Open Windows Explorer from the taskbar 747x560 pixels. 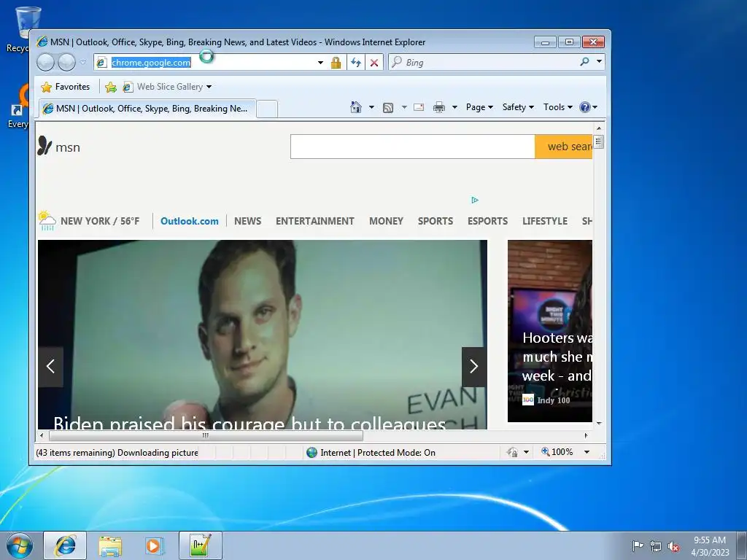tap(110, 546)
